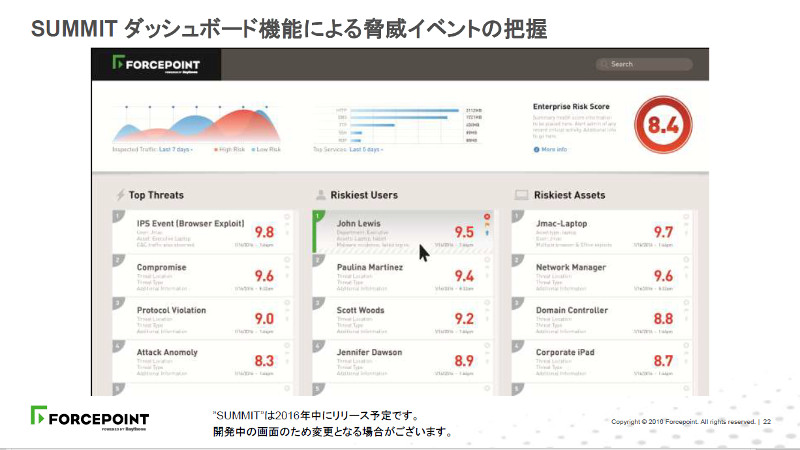The width and height of the screenshot is (800, 450).
Task: Toggle the Low Risk legend entry
Action: pyautogui.click(x=266, y=149)
